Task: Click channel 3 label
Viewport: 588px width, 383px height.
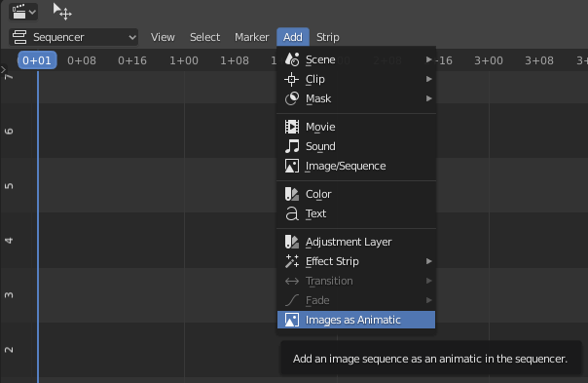Action: click(x=9, y=295)
